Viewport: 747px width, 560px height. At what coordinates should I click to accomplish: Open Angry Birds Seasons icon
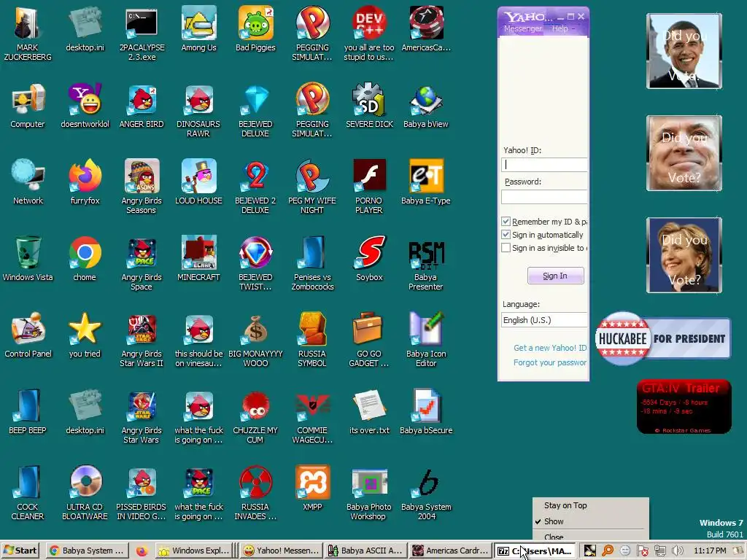[142, 187]
